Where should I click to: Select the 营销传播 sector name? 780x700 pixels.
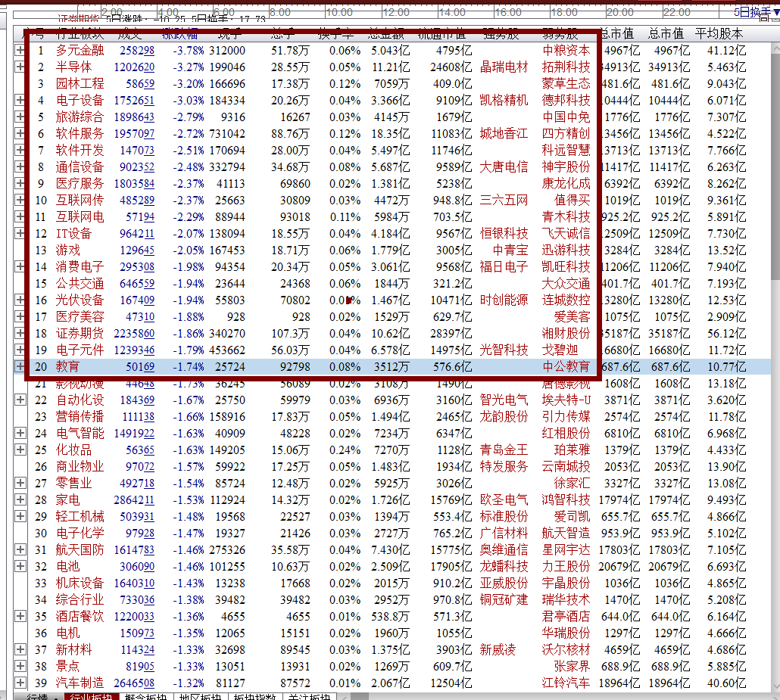point(80,417)
